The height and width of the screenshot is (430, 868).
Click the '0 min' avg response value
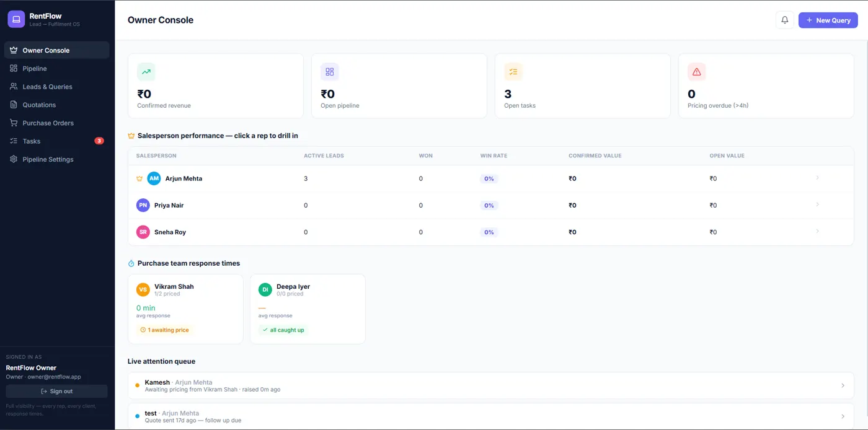point(146,308)
